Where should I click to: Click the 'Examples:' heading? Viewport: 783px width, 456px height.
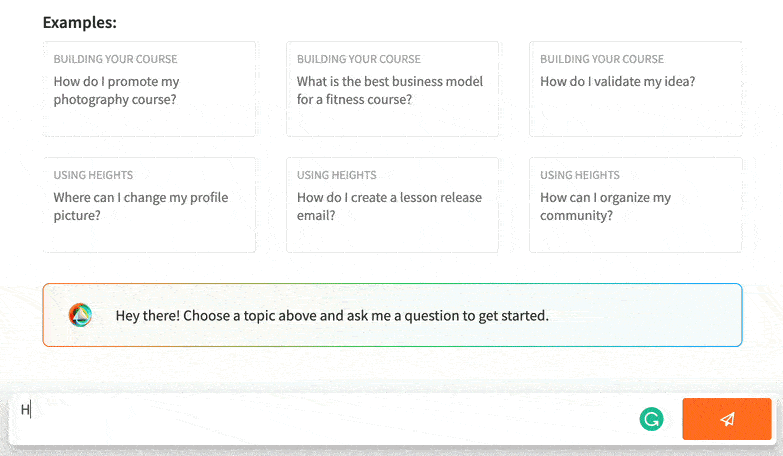pyautogui.click(x=79, y=22)
